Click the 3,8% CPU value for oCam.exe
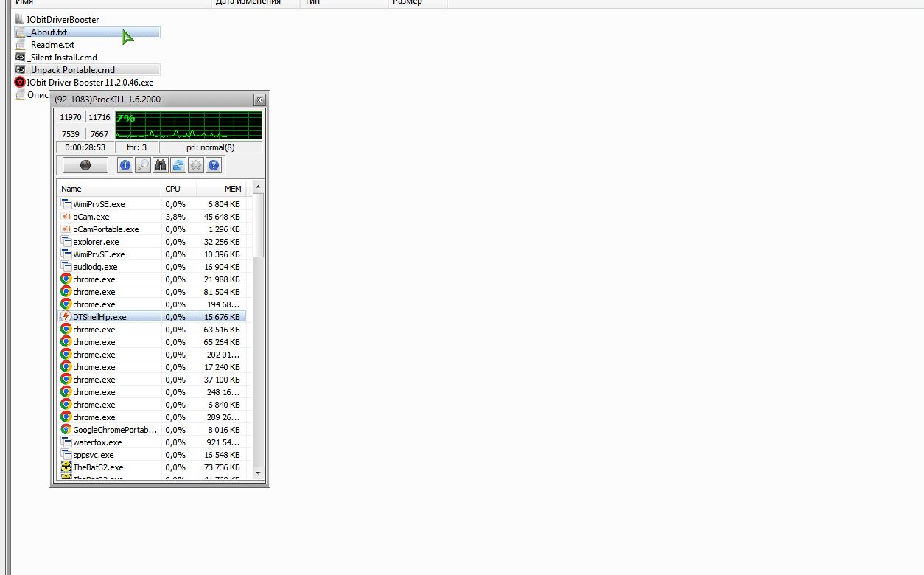924x575 pixels. tap(175, 217)
